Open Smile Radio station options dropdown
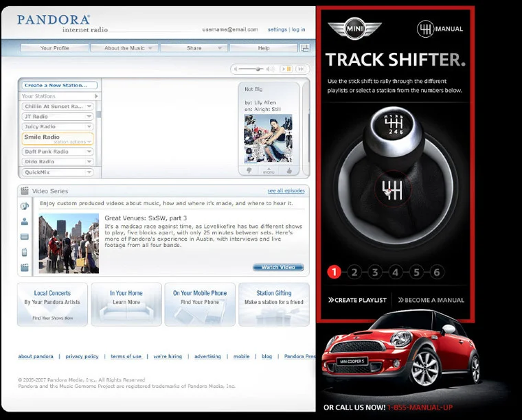Screen dimensions: 522x420 pos(73,142)
